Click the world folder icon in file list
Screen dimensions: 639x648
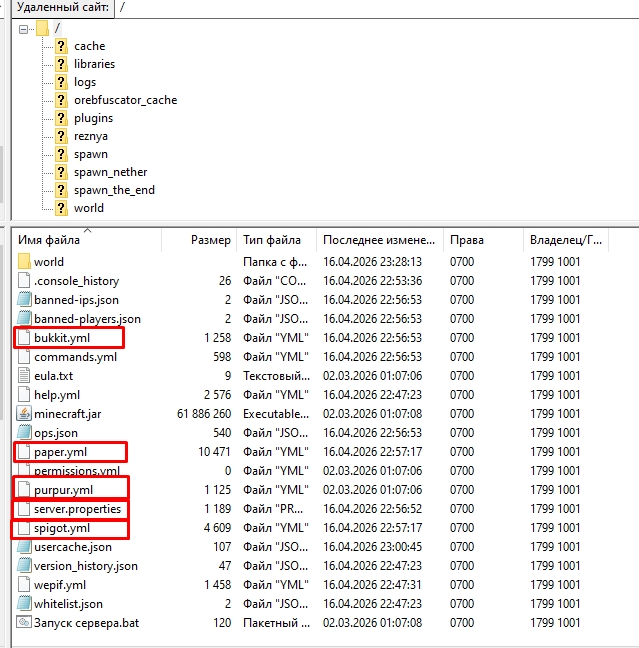tap(25, 262)
